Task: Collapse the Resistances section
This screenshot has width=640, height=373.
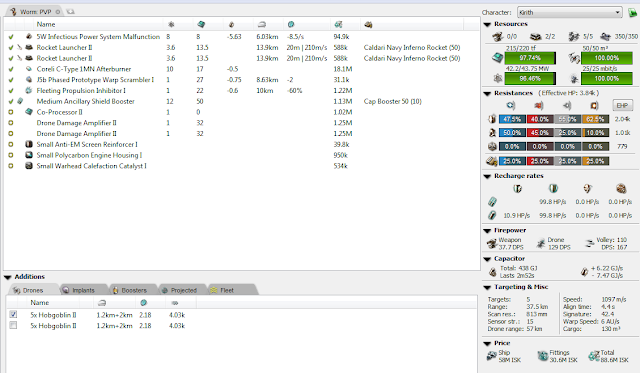Action: point(487,93)
